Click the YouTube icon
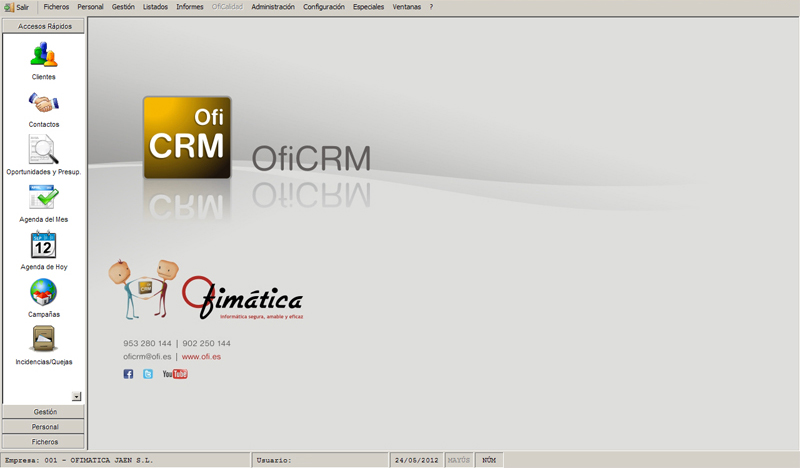The height and width of the screenshot is (468, 800). (175, 374)
